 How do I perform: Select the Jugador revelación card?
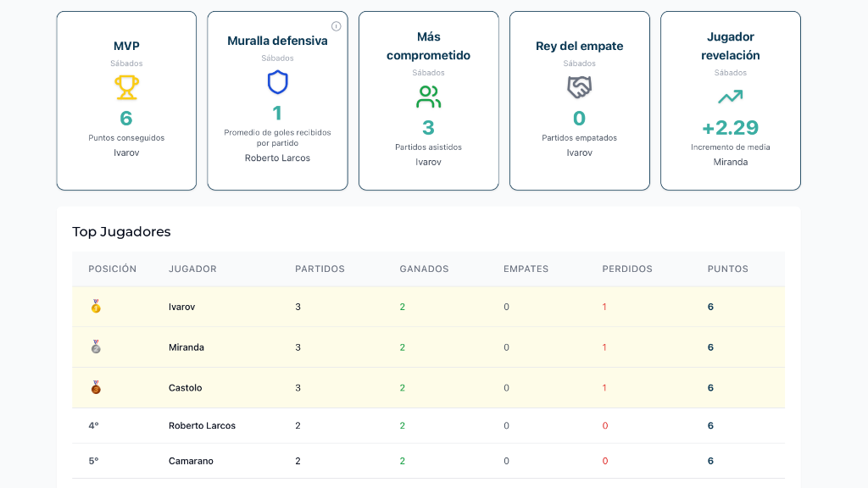[x=730, y=100]
